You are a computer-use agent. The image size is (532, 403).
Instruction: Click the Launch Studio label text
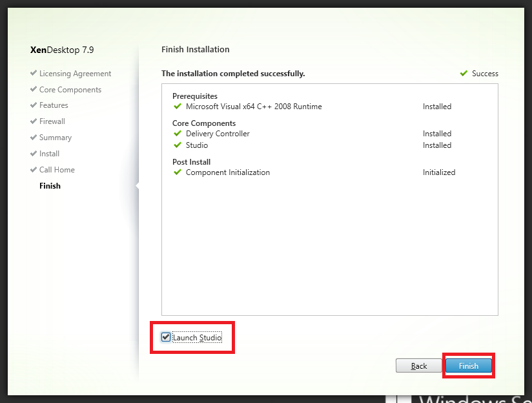(x=197, y=338)
